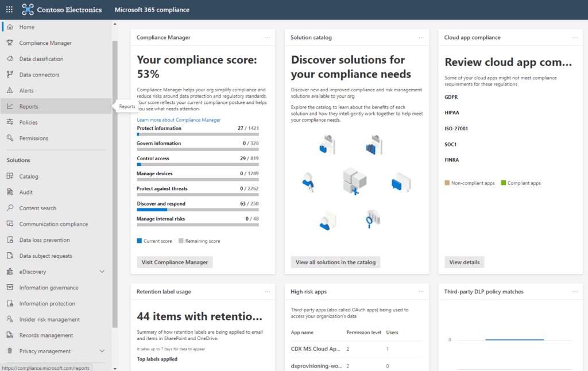The height and width of the screenshot is (371, 588).
Task: Click the Catalog grid icon
Action: click(x=10, y=176)
